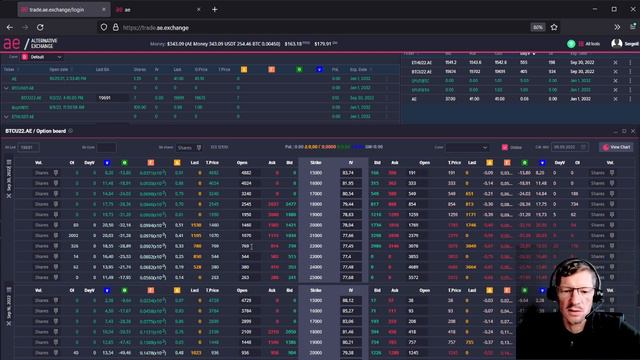Open the AE watchlist row options menu

click(630, 99)
